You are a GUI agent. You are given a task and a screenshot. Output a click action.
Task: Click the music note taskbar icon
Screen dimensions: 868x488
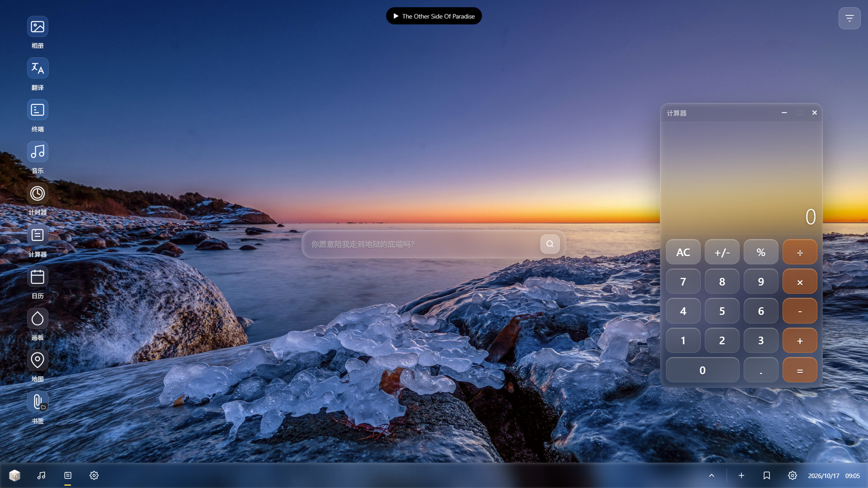coord(41,475)
